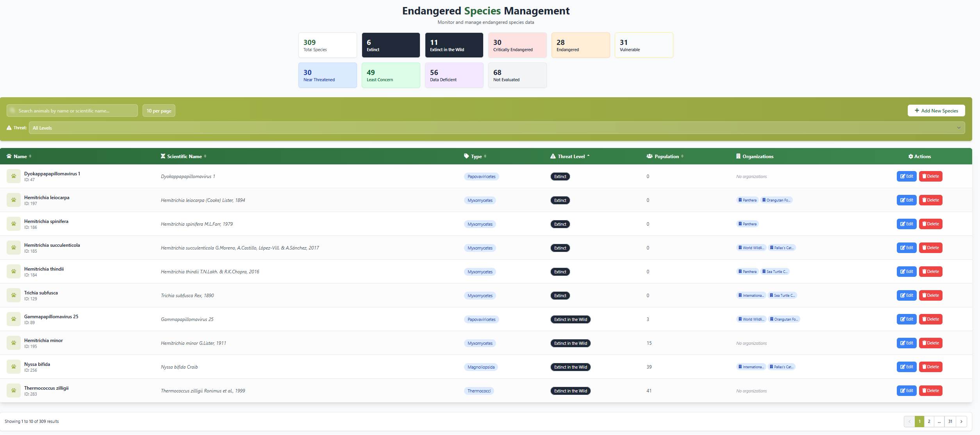980x435 pixels.
Task: Select current page 1 in pagination
Action: (x=919, y=422)
